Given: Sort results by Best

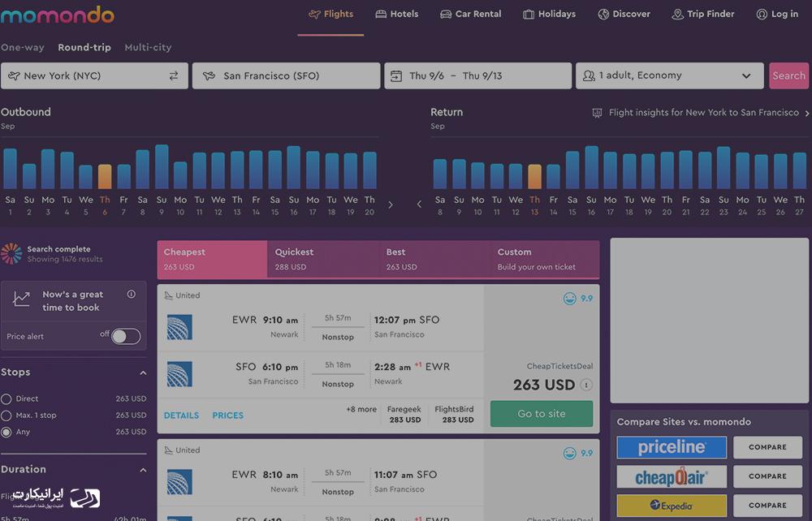Looking at the screenshot, I should pyautogui.click(x=434, y=259).
